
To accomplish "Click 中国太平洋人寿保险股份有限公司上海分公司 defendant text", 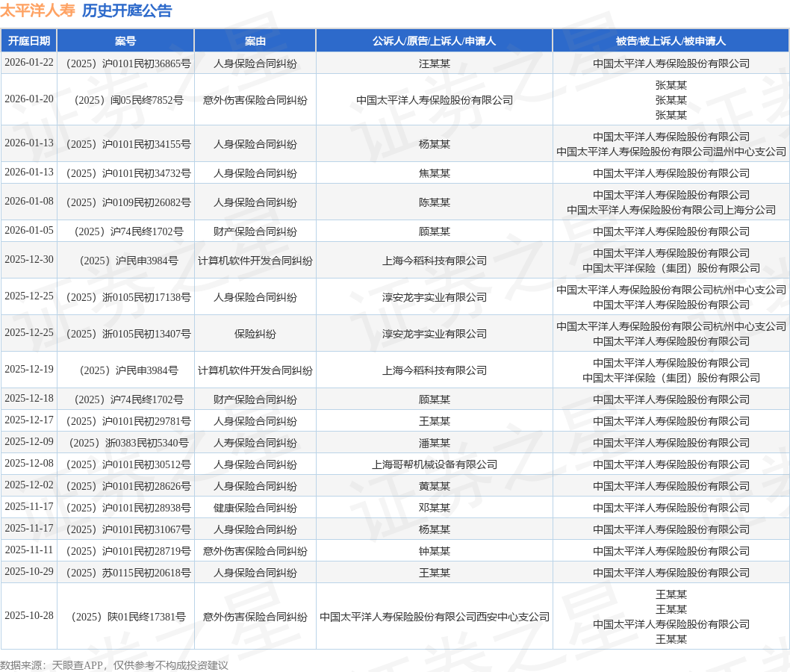I will [671, 210].
